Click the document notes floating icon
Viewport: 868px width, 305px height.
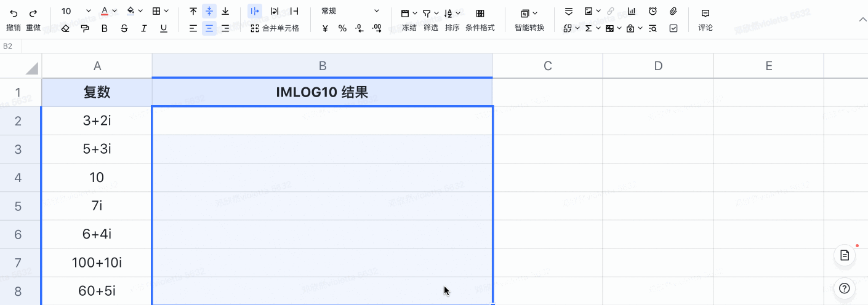click(845, 255)
